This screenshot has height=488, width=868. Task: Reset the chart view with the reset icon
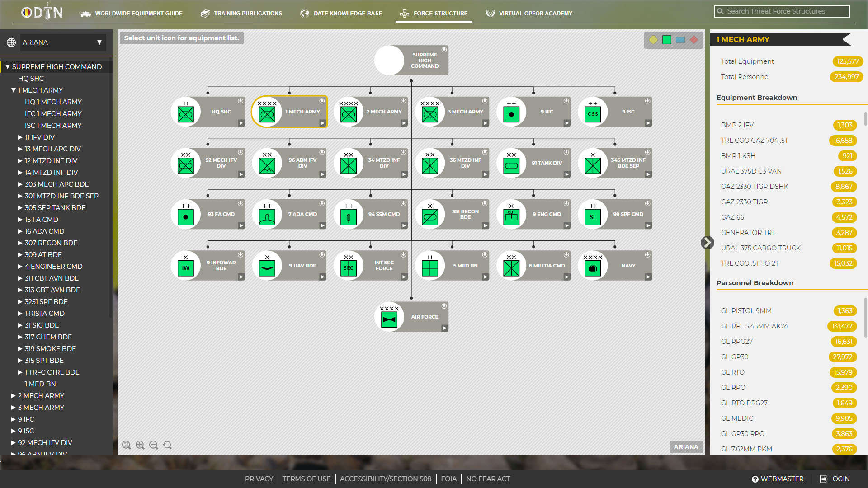[x=167, y=445]
